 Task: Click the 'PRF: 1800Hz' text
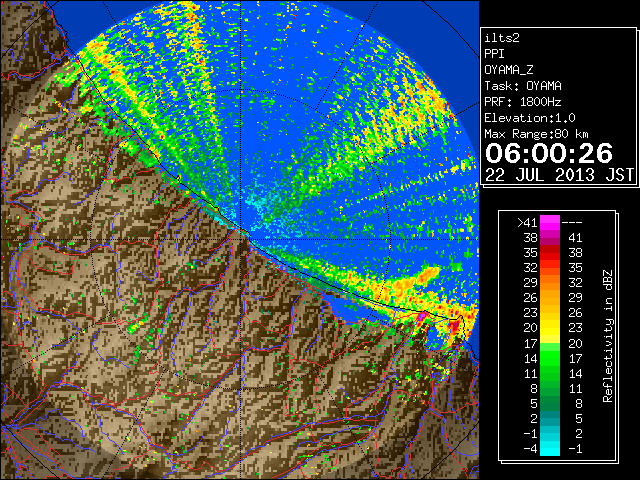pyautogui.click(x=523, y=102)
